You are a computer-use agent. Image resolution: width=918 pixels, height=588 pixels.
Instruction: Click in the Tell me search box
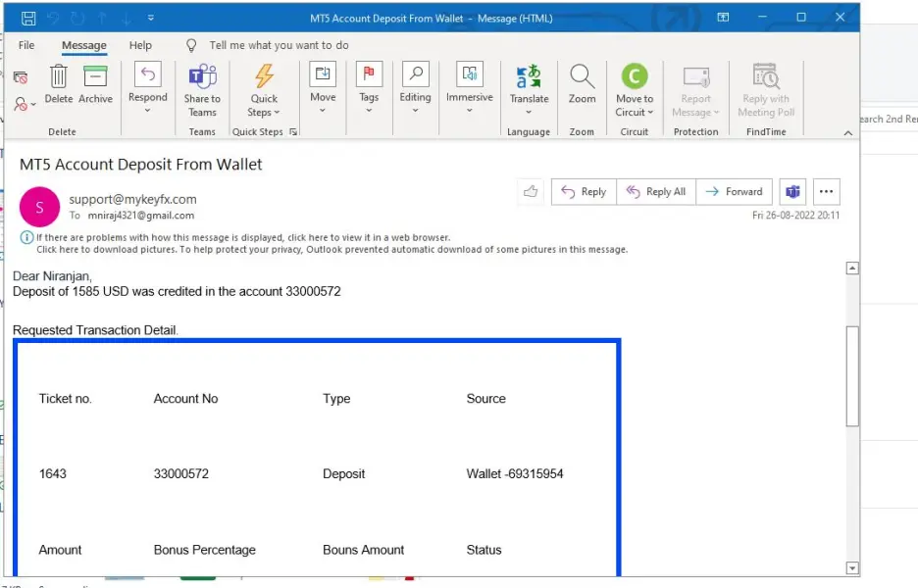pyautogui.click(x=279, y=45)
